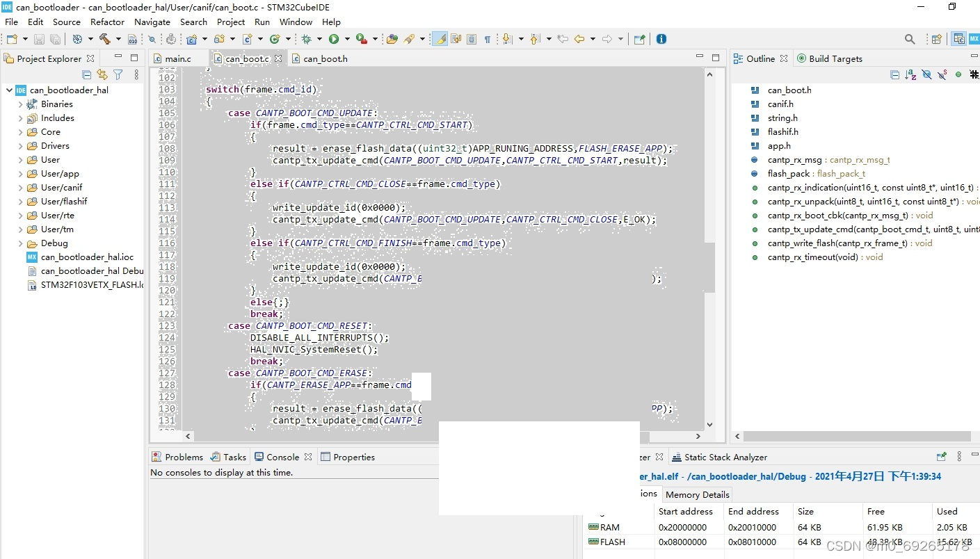Expand the User/canif folder
Viewport: 980px width, 559px height.
[x=20, y=188]
